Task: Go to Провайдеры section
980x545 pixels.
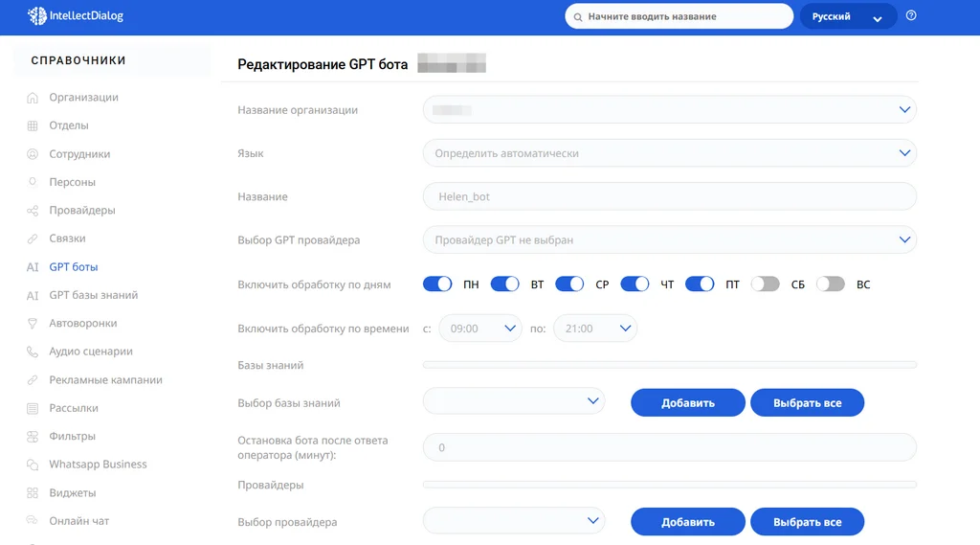Action: pos(82,210)
